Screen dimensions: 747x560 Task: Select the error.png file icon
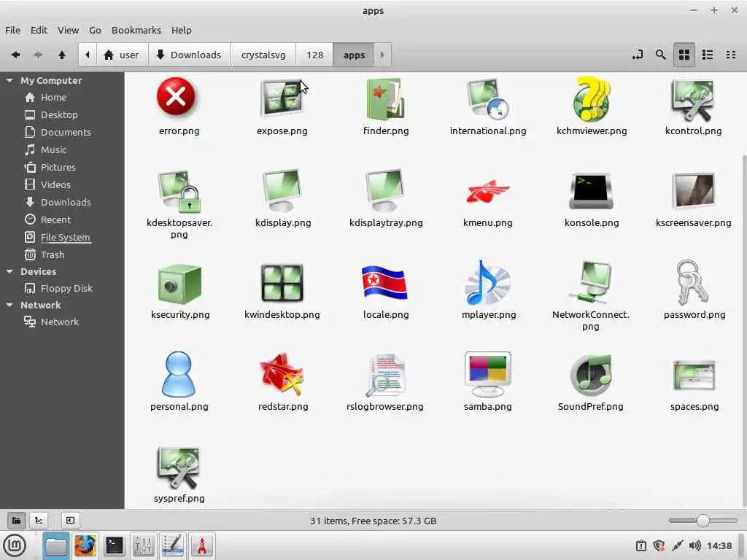(176, 97)
